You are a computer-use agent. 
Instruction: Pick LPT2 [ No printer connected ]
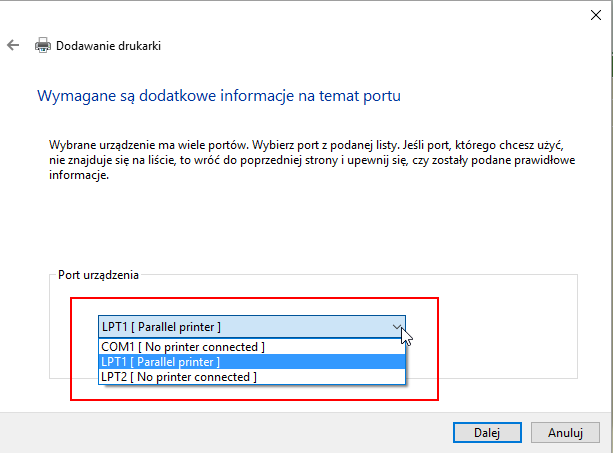252,377
